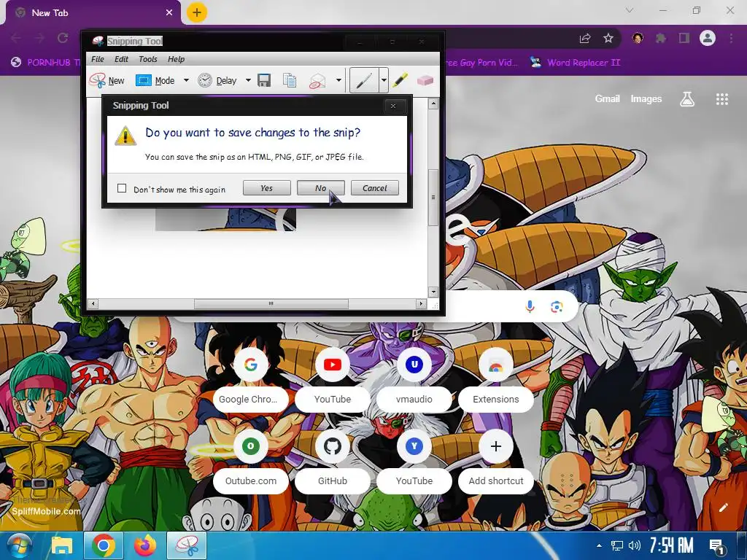
Task: Open the Edit menu in Snipping Tool
Action: pyautogui.click(x=121, y=59)
